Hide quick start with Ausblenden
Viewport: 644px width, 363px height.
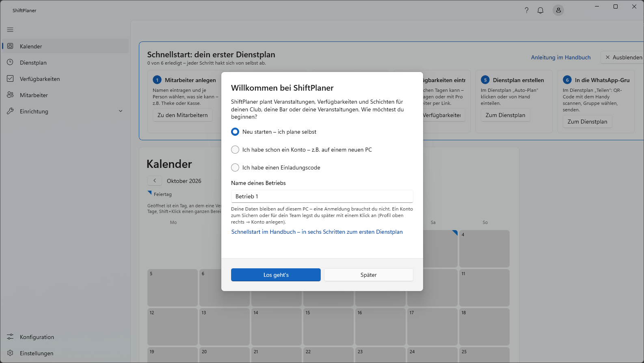pos(623,57)
